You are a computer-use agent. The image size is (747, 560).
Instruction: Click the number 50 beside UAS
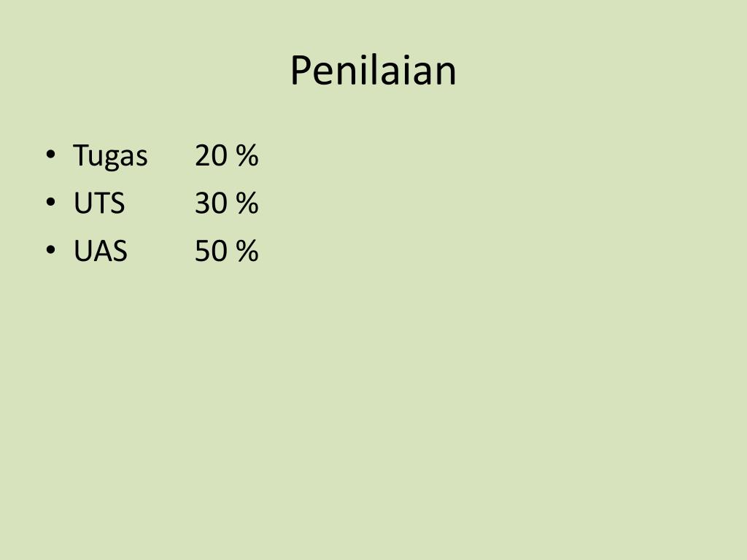click(211, 251)
